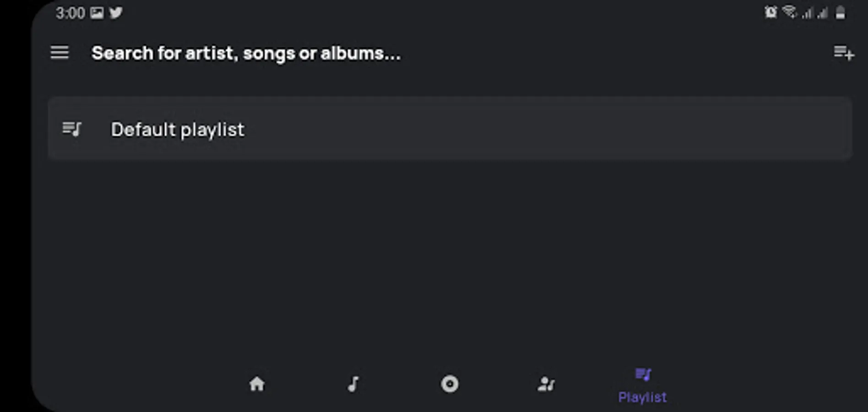Select the Playlist label in bottom navigation
This screenshot has height=412, width=868.
click(x=642, y=397)
